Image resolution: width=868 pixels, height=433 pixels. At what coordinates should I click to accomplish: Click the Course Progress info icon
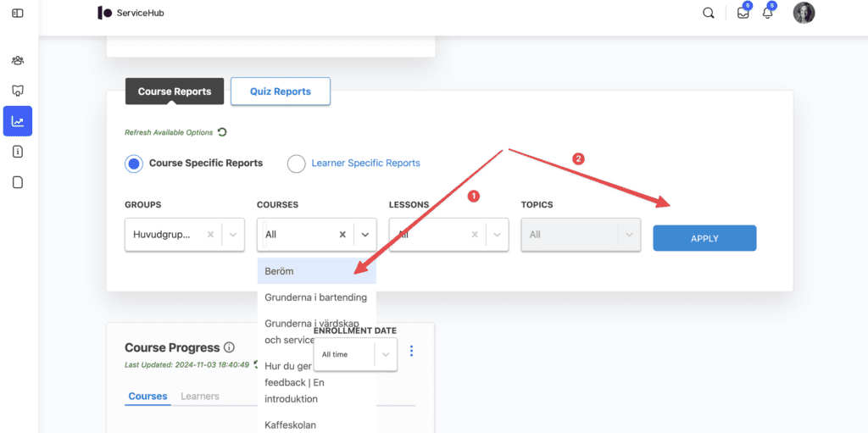(x=229, y=347)
